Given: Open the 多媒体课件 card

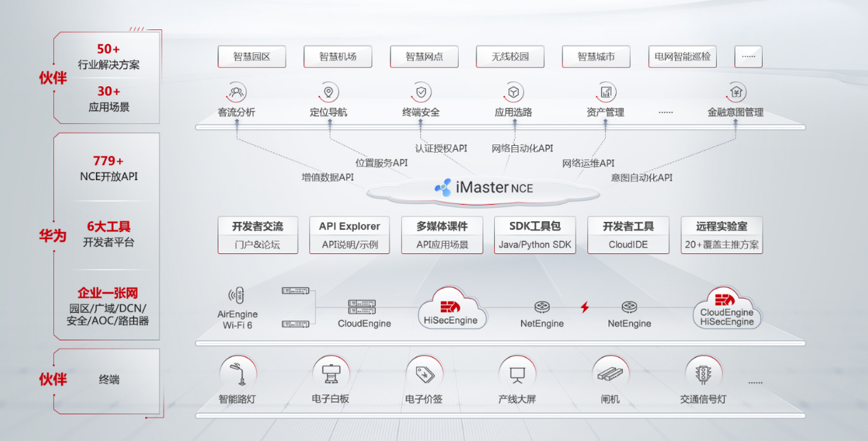Looking at the screenshot, I should click(442, 236).
